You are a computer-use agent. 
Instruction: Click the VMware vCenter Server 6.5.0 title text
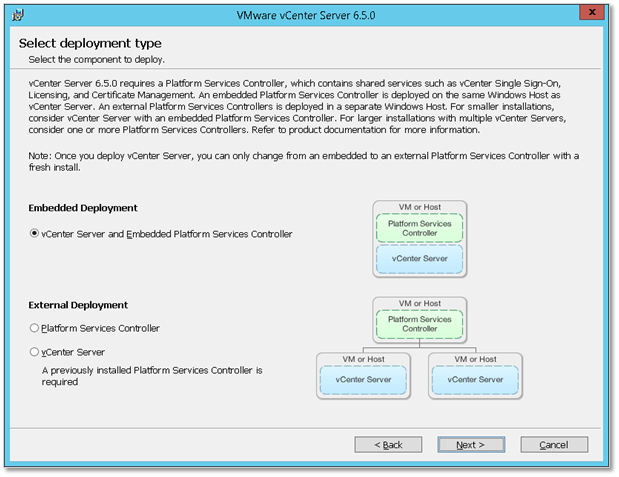[306, 15]
